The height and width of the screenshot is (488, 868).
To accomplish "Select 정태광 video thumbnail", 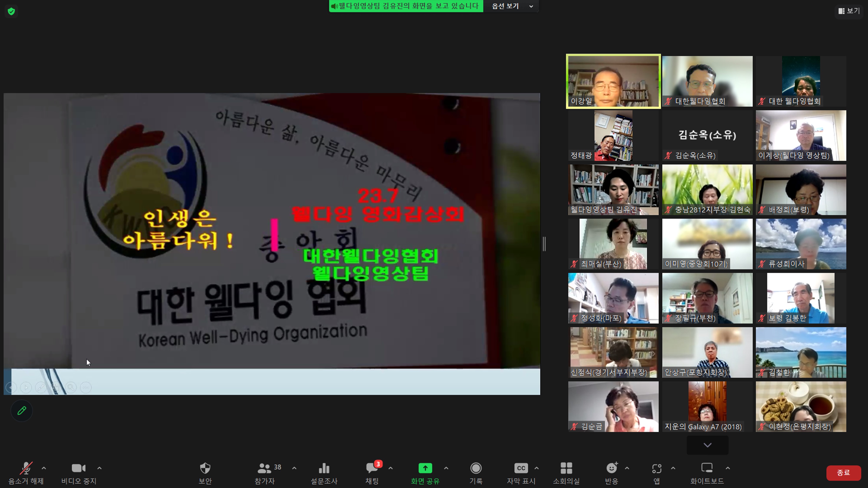I will click(x=613, y=135).
